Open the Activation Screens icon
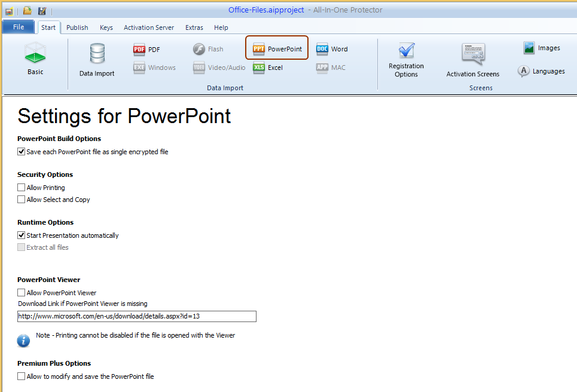Viewport: 577px width, 392px height. pos(473,54)
